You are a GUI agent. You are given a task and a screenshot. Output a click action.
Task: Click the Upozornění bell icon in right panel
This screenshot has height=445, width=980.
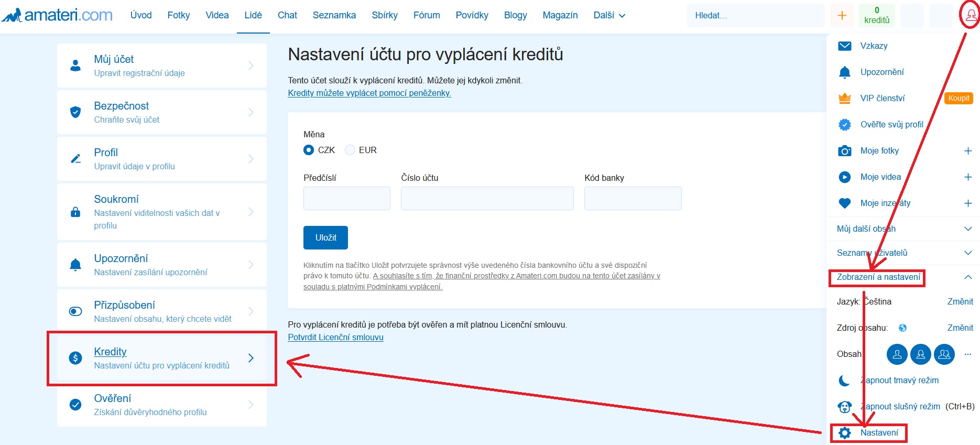coord(845,72)
